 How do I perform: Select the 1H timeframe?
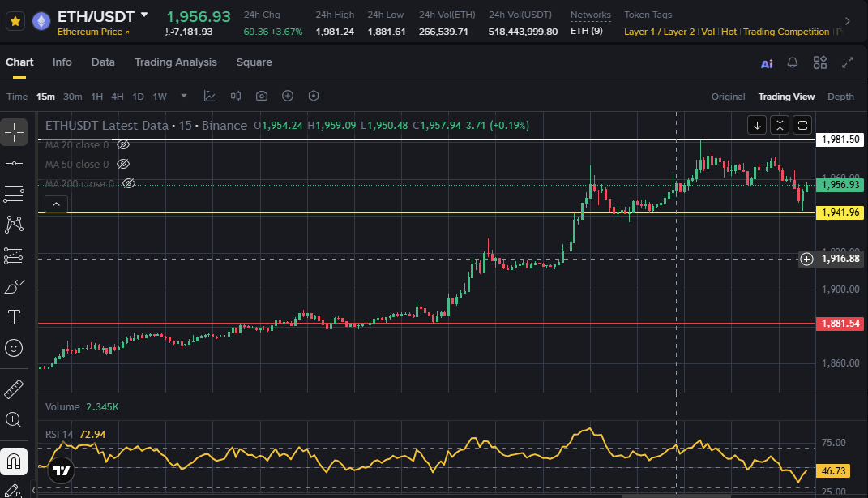[97, 97]
